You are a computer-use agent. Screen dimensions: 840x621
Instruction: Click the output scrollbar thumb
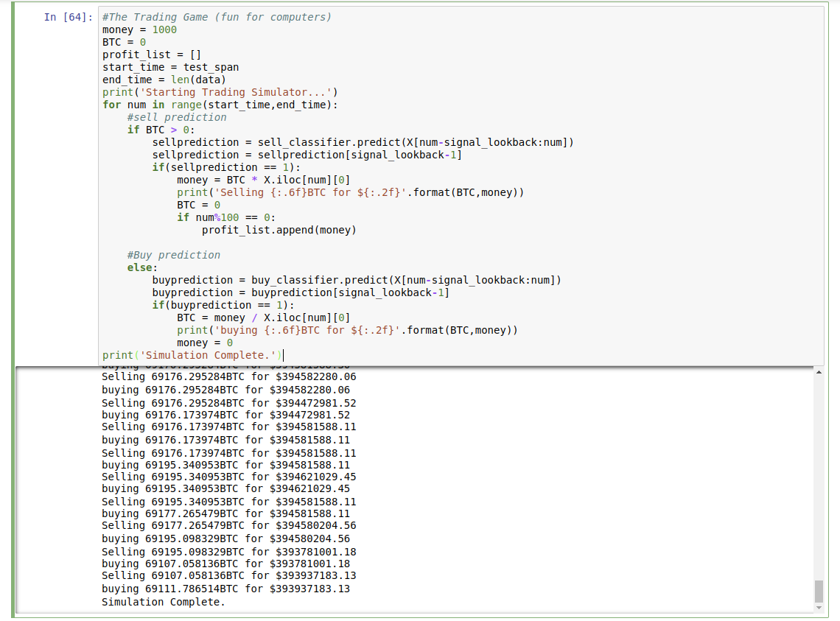819,592
